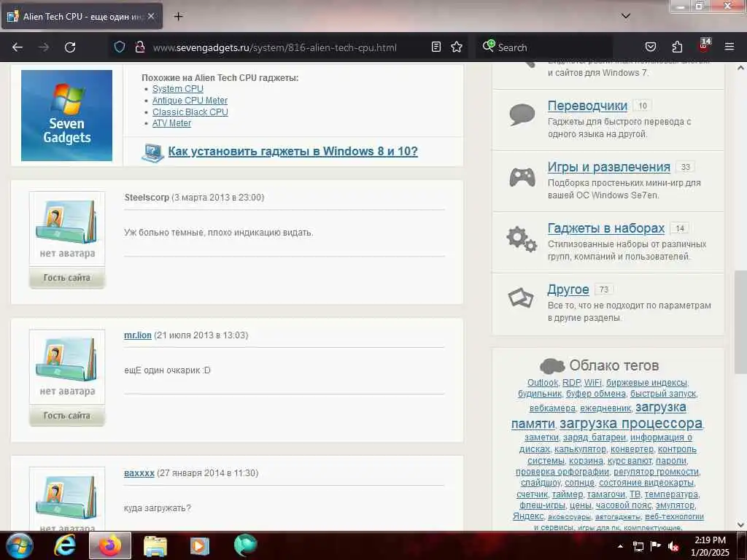This screenshot has height=560, width=747.
Task: Go back to the previous page
Action: pos(18,47)
